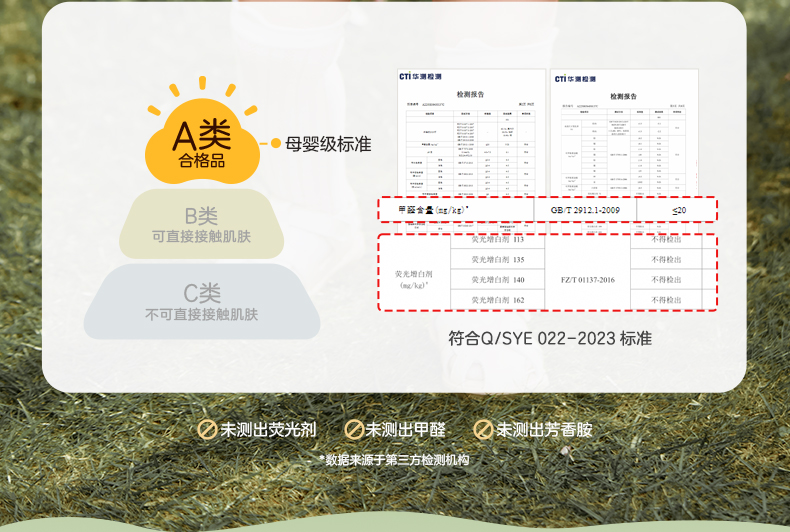Click the left report's CTI 华测检测 logo
This screenshot has height=532, width=790.
(420, 77)
